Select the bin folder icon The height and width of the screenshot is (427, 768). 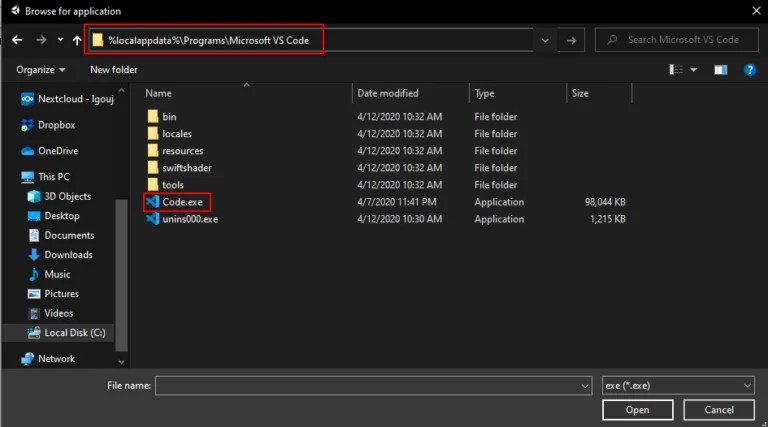click(153, 117)
